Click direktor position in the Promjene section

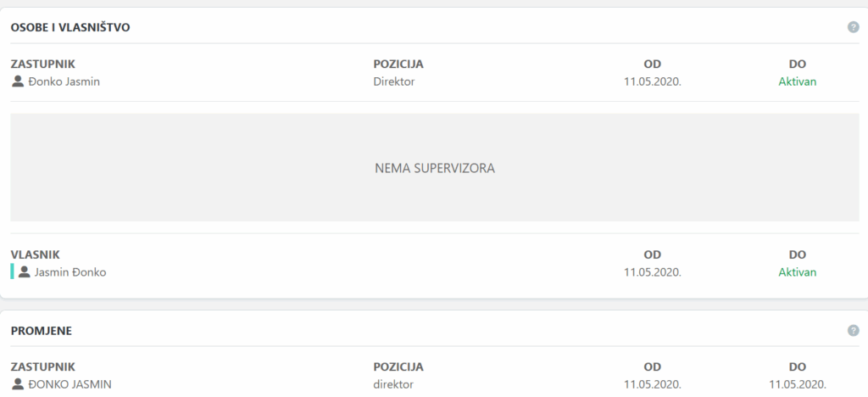393,384
